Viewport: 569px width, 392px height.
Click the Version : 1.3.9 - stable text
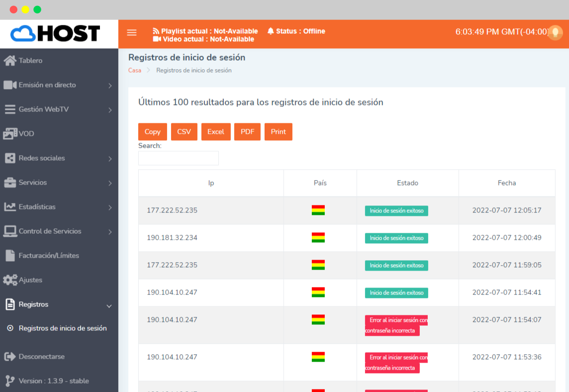coord(54,381)
